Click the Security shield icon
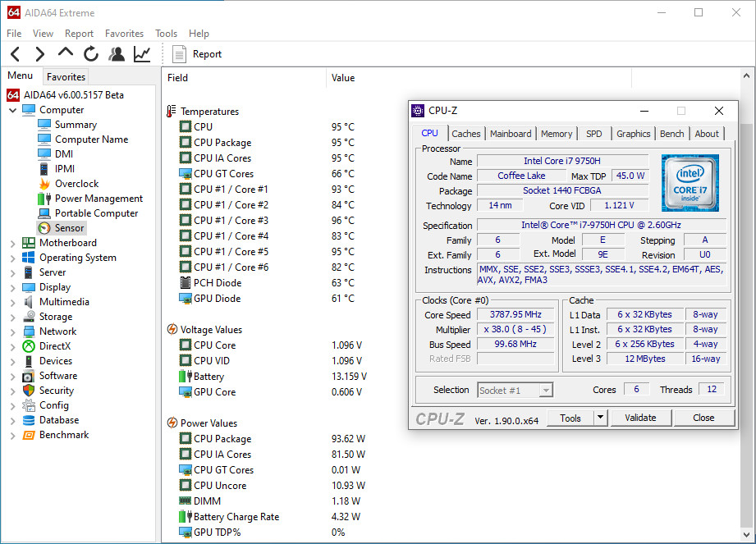This screenshot has width=756, height=544. point(29,391)
